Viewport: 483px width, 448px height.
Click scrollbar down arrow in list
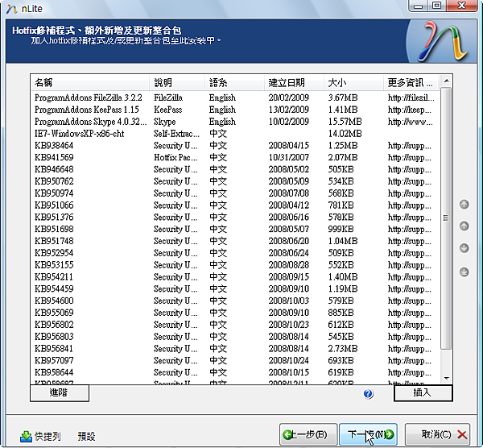point(446,379)
